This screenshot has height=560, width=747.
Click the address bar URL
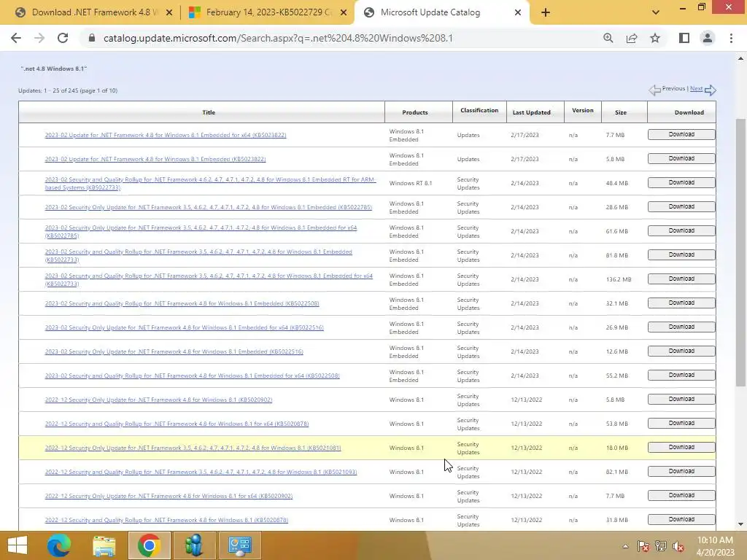pyautogui.click(x=278, y=38)
